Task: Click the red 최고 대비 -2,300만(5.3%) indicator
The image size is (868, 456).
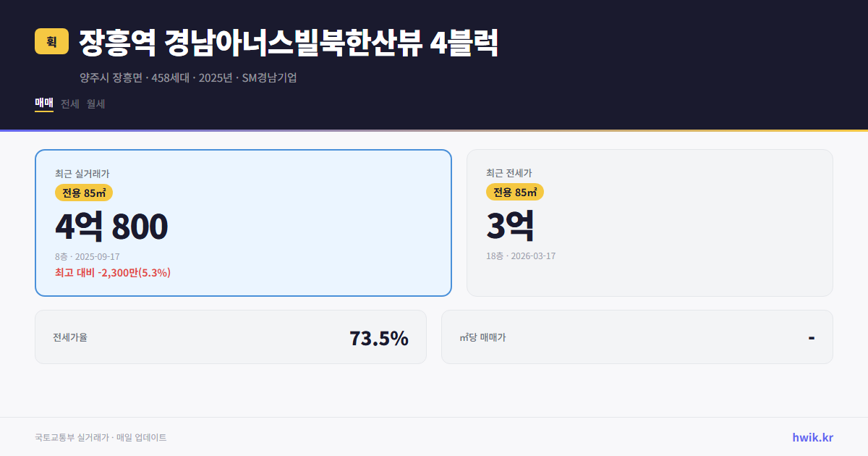Action: click(112, 273)
